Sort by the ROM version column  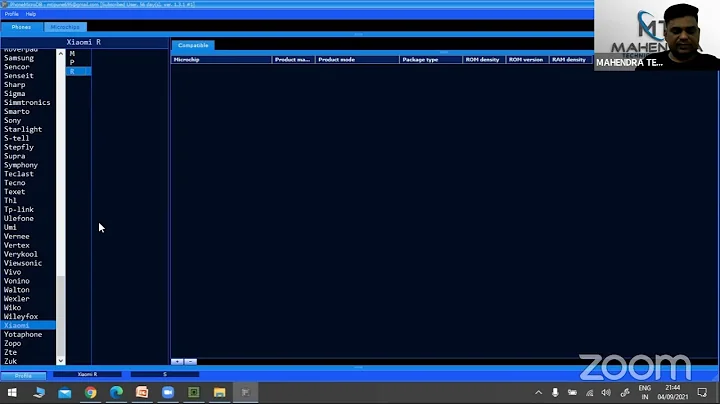click(527, 60)
